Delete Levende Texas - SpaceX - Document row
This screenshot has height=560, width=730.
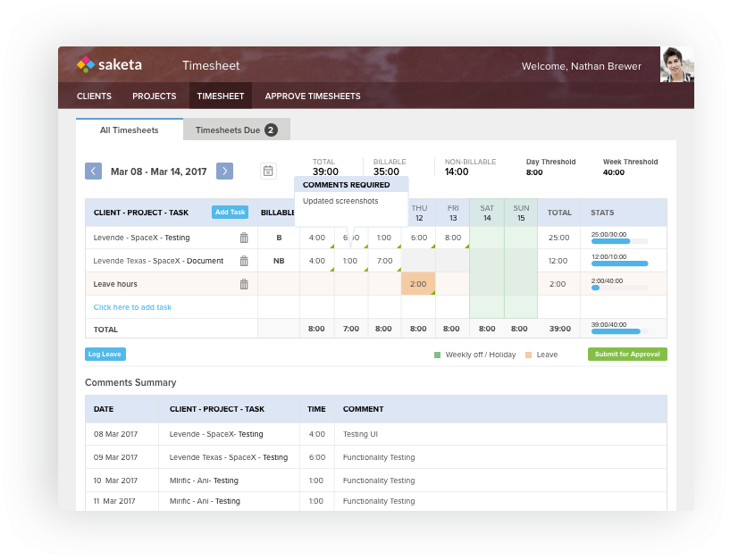pos(244,261)
